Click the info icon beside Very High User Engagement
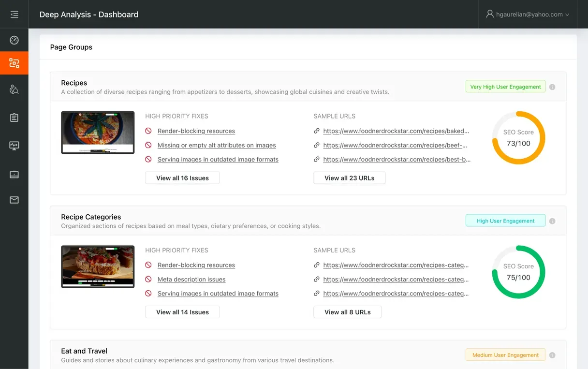The height and width of the screenshot is (369, 588). tap(552, 86)
